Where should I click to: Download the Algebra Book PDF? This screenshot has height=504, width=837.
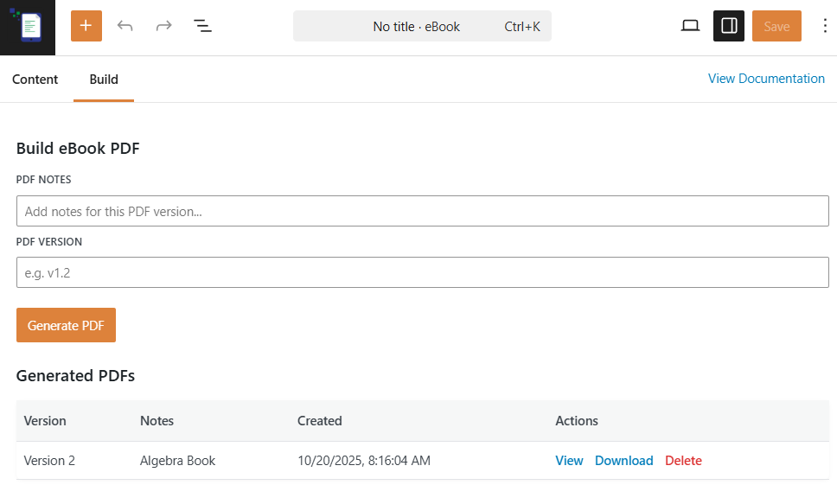click(x=623, y=461)
